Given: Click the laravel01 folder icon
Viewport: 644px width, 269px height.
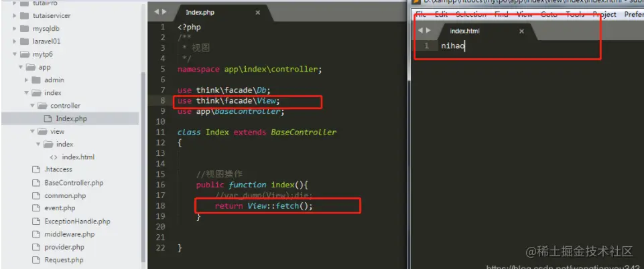Looking at the screenshot, I should click(x=25, y=41).
